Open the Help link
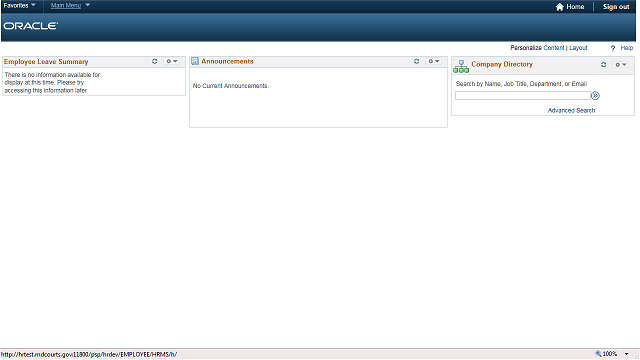640x360 pixels. click(627, 48)
